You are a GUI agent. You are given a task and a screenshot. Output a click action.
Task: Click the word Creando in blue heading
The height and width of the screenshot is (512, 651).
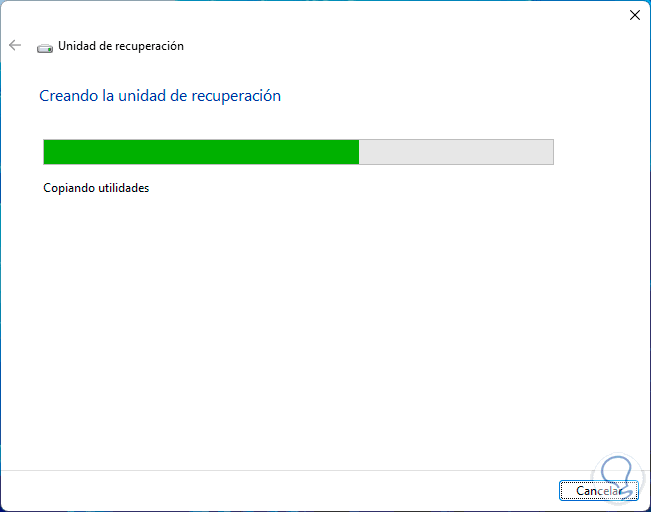click(69, 96)
